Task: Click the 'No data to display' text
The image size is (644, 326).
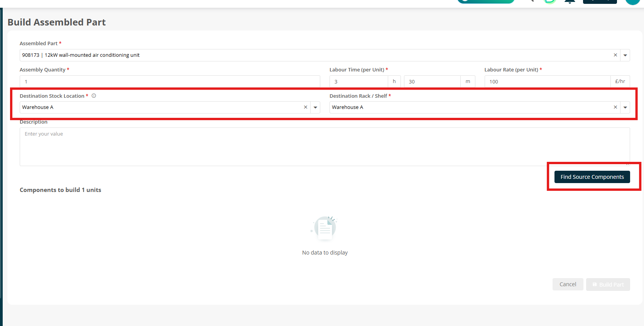Action: (x=325, y=253)
